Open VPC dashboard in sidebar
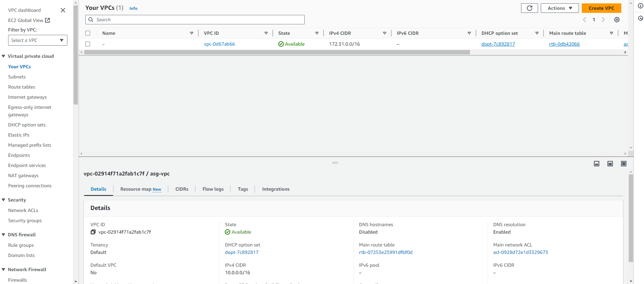 click(x=24, y=10)
